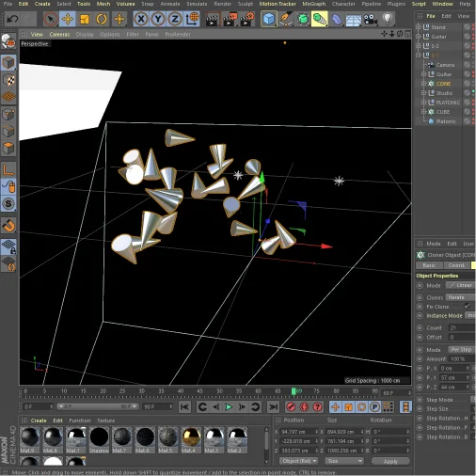Select gold material Mat.4 swatch
Image resolution: width=476 pixels, height=476 pixels.
[191, 439]
